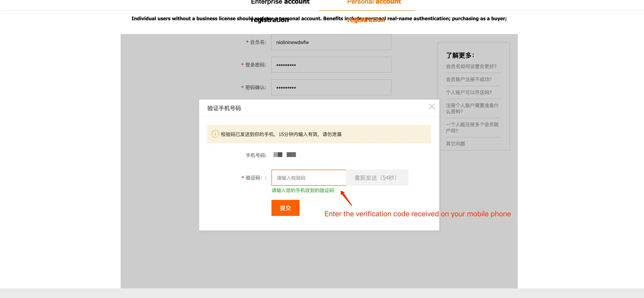Click the 请输入校验码 verification code input
This screenshot has width=644, height=298.
309,178
